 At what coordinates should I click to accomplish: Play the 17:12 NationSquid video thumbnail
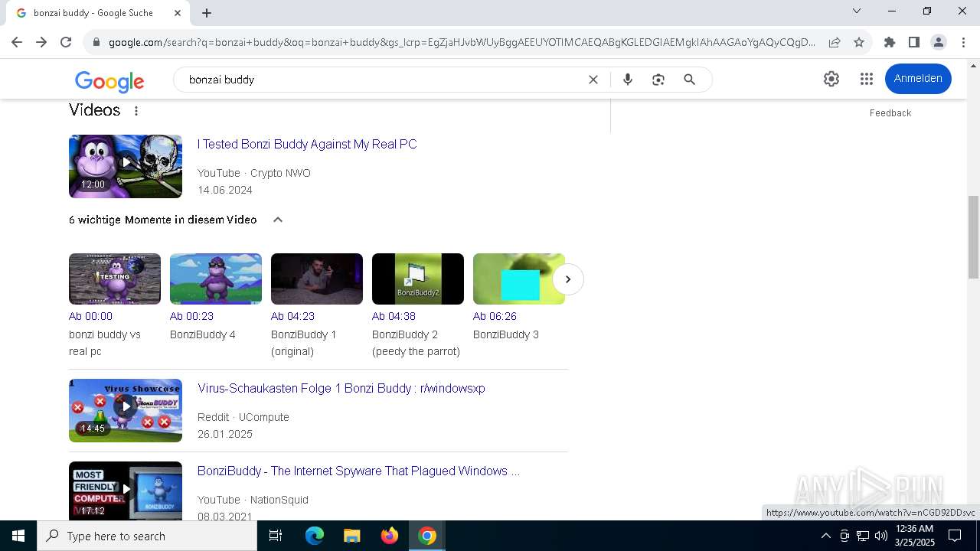(126, 491)
